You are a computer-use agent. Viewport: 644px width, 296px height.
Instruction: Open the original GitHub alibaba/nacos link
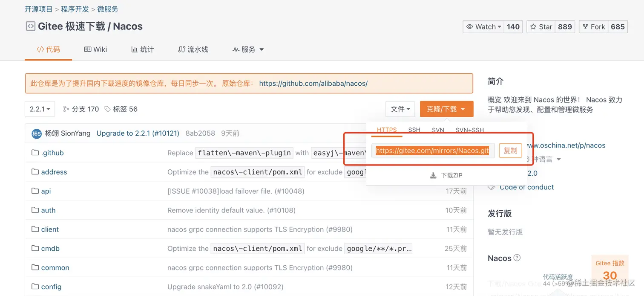pos(313,84)
